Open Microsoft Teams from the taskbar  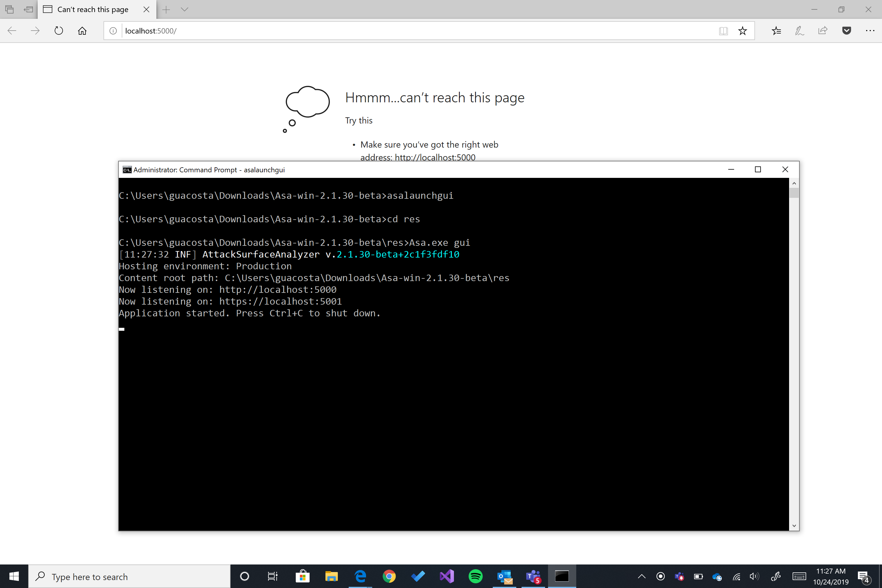click(x=533, y=576)
